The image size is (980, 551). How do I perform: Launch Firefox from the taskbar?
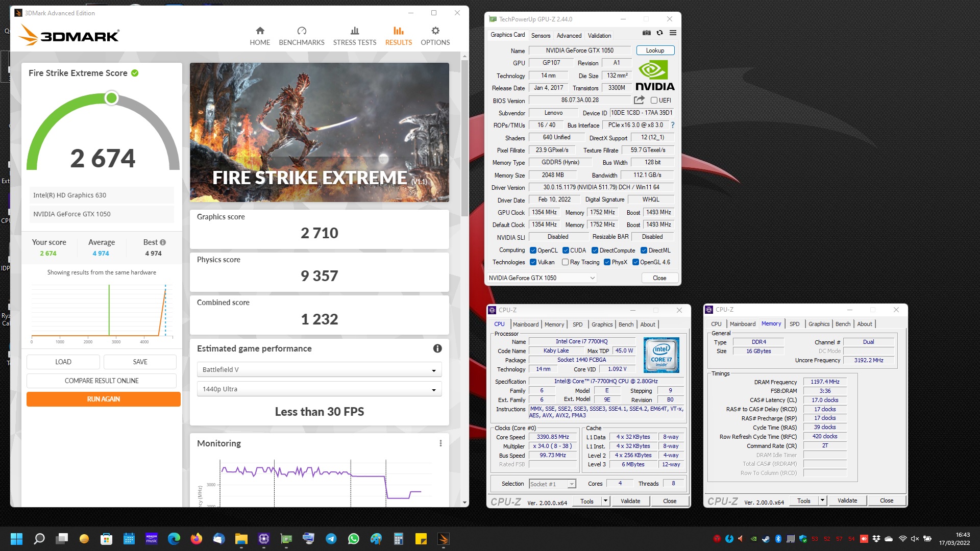(x=197, y=539)
